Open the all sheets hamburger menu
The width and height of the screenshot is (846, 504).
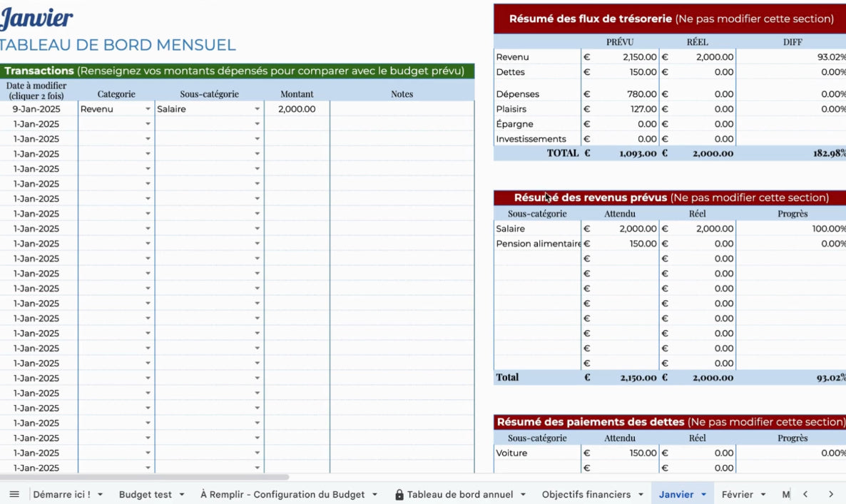point(14,494)
